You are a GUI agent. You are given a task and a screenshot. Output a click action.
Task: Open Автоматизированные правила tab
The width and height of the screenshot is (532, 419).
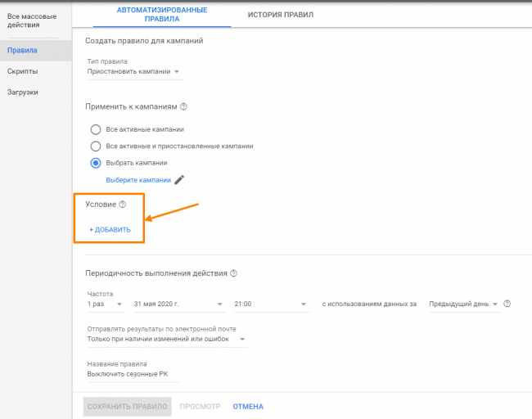coord(162,15)
